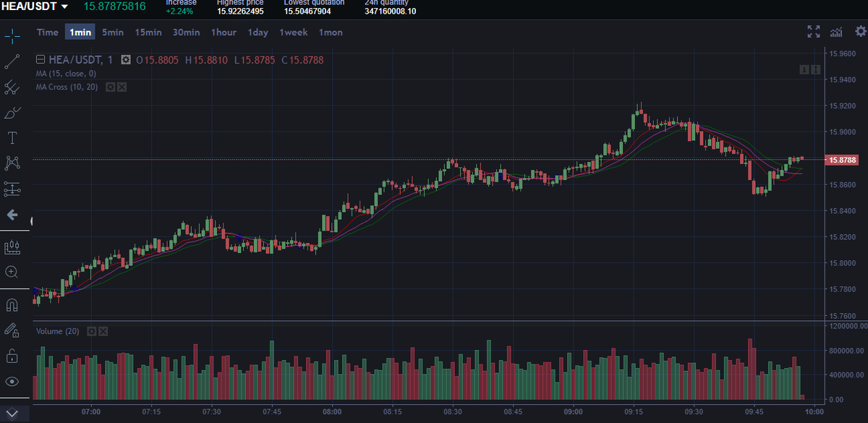Select the zoom in magnifier tool
This screenshot has height=423, width=868.
pos(12,272)
